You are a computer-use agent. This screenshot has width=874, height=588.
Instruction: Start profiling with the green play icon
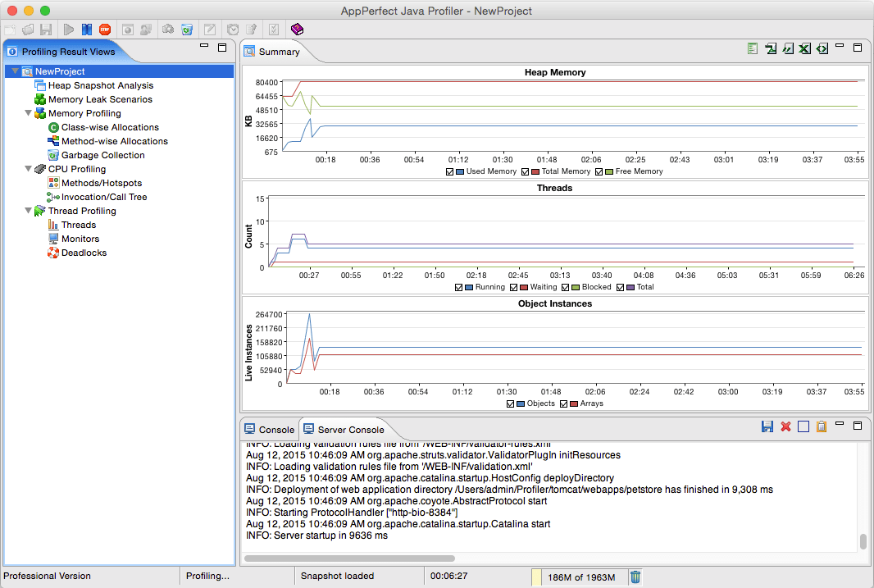click(68, 29)
